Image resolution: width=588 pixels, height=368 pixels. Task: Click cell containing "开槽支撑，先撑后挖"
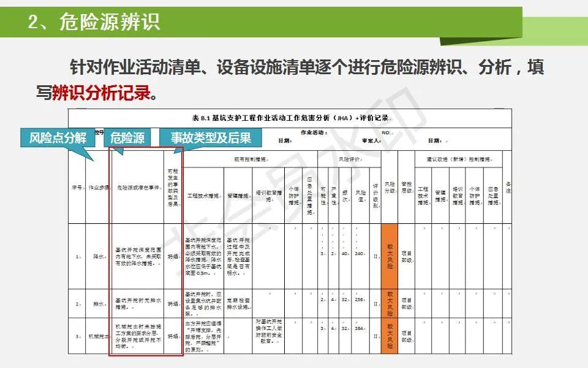203,337
